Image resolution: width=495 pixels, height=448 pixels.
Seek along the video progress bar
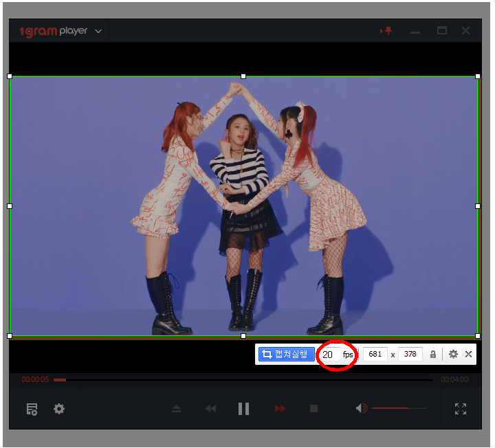pyautogui.click(x=243, y=380)
